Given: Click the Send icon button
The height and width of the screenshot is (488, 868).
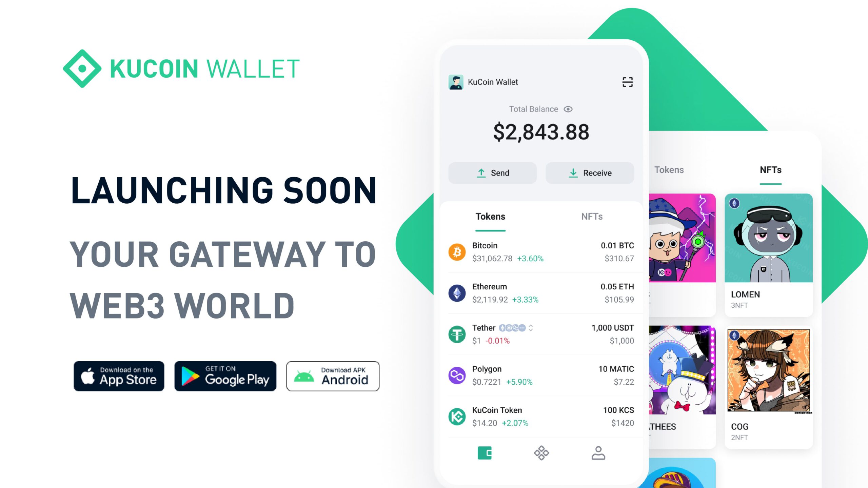Looking at the screenshot, I should click(493, 172).
